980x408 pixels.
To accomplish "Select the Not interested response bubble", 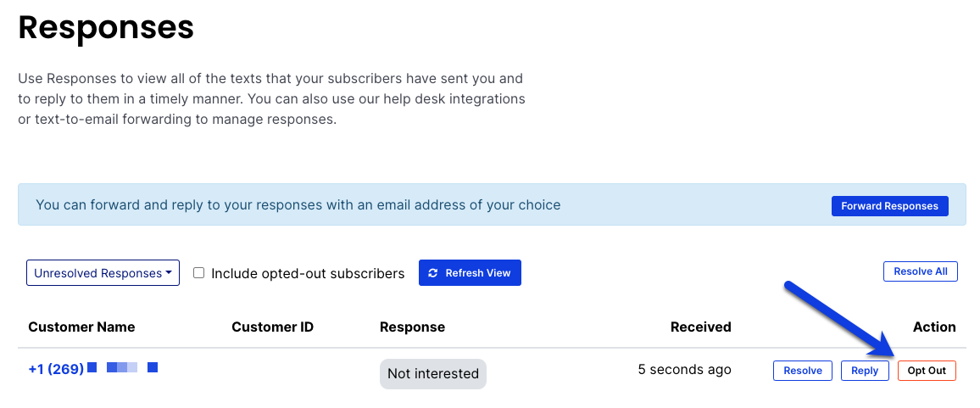I will [433, 373].
